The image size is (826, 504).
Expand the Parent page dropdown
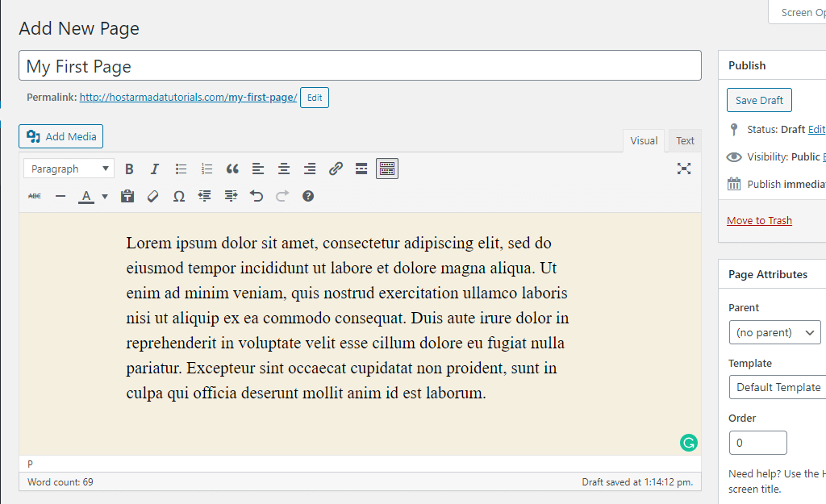775,332
